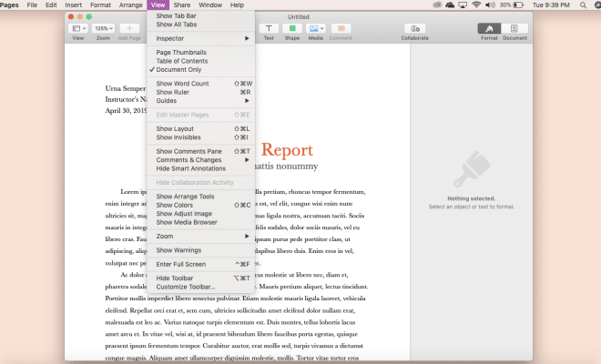
Task: Click the Comment toolbar icon
Action: 341,28
